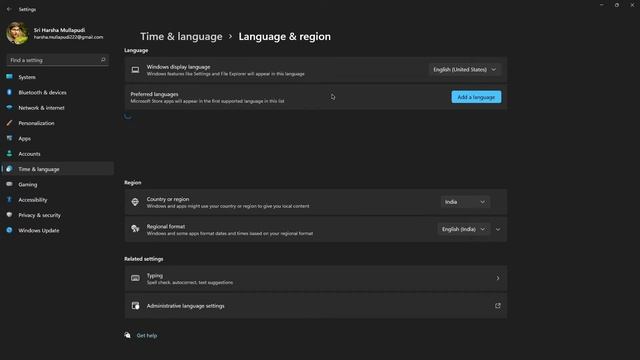Open the Regional format English (India) dropdown
This screenshot has width=640, height=360.
tap(463, 229)
